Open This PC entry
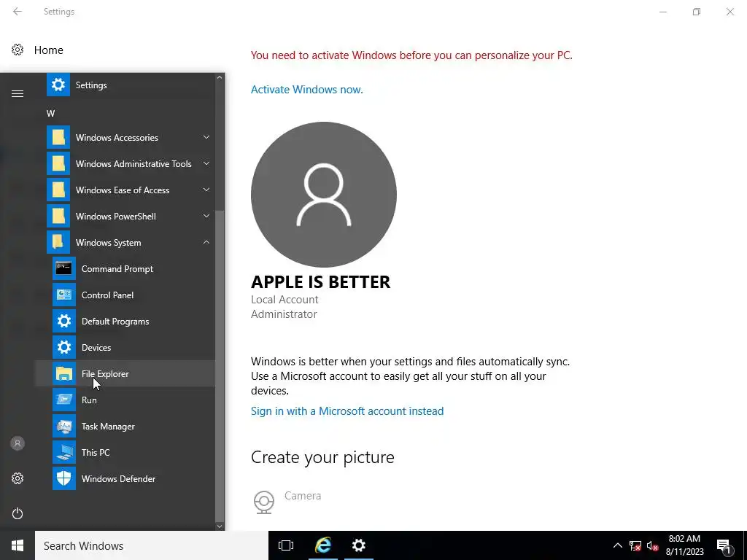This screenshot has width=747, height=560. [125, 452]
